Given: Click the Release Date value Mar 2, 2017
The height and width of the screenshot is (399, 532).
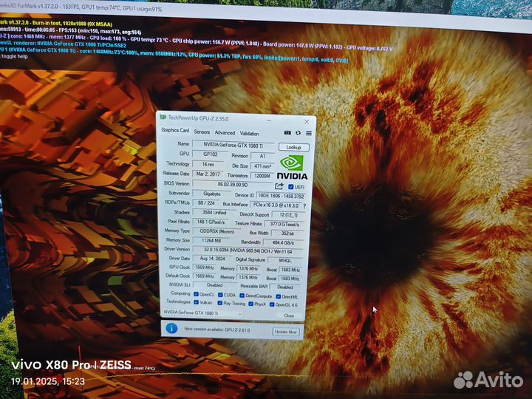Looking at the screenshot, I should coord(208,174).
